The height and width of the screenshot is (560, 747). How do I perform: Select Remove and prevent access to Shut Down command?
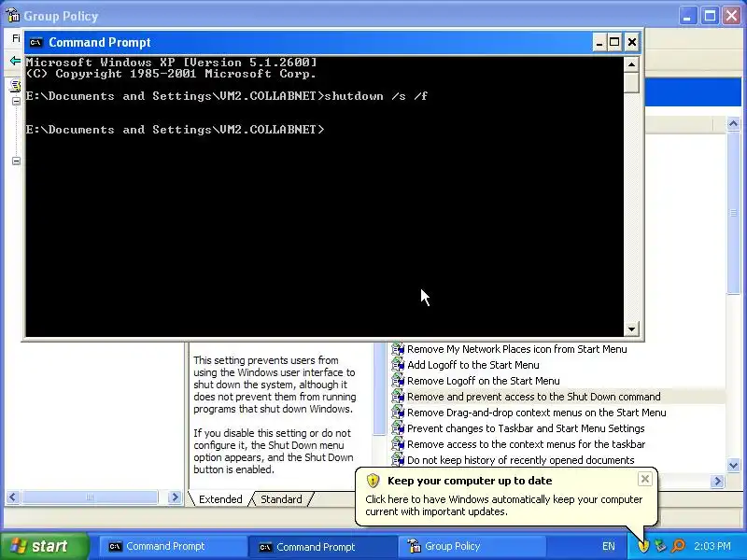(533, 396)
